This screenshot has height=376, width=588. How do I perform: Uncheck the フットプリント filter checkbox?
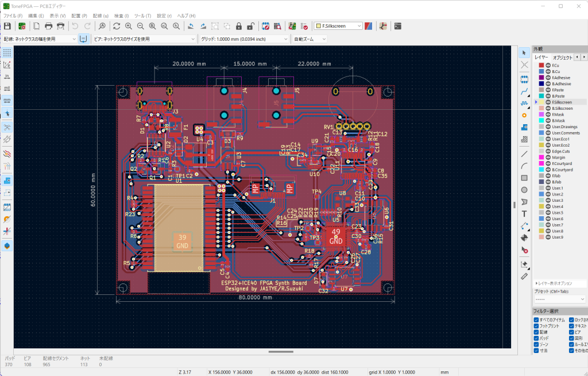536,325
